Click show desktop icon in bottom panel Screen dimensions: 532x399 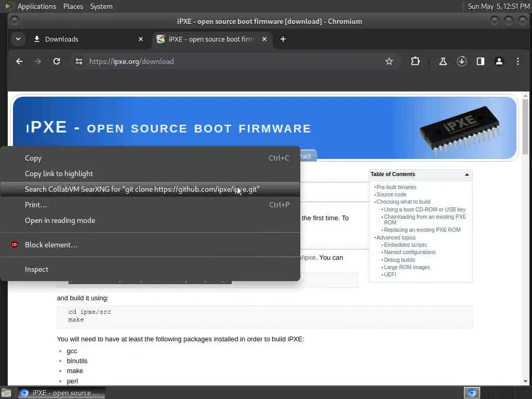(6, 393)
